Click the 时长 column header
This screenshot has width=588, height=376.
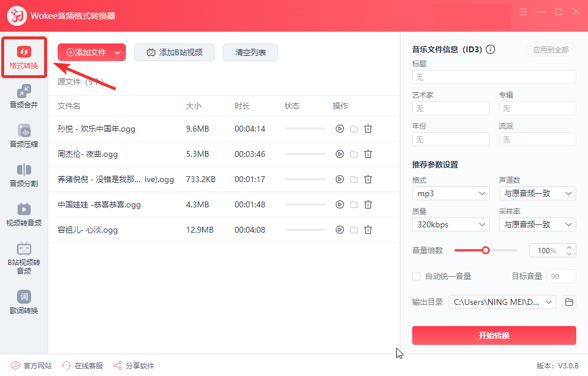tap(242, 106)
